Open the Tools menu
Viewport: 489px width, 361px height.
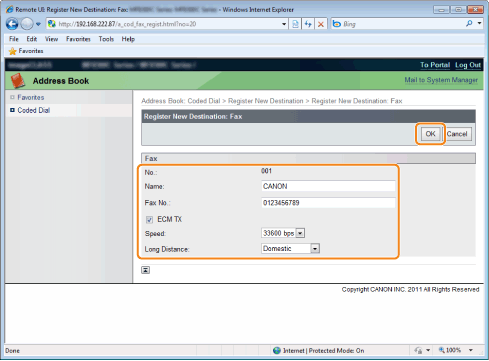click(106, 39)
